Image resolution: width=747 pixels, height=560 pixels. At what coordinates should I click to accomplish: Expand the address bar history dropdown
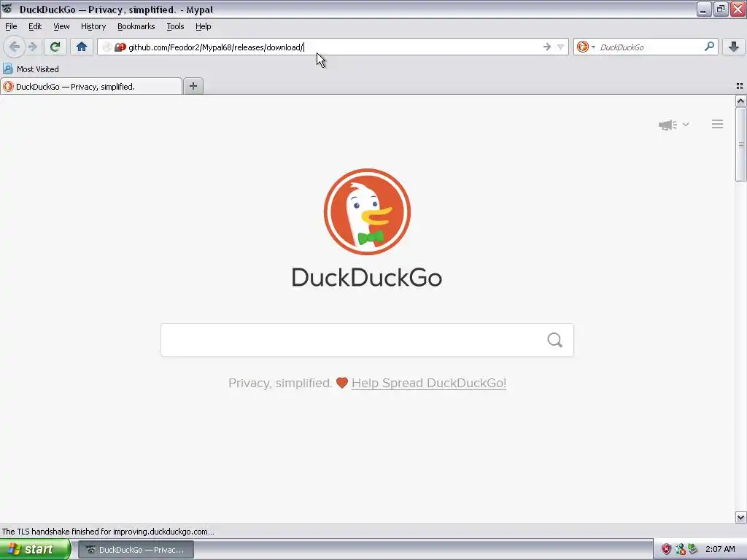(560, 47)
